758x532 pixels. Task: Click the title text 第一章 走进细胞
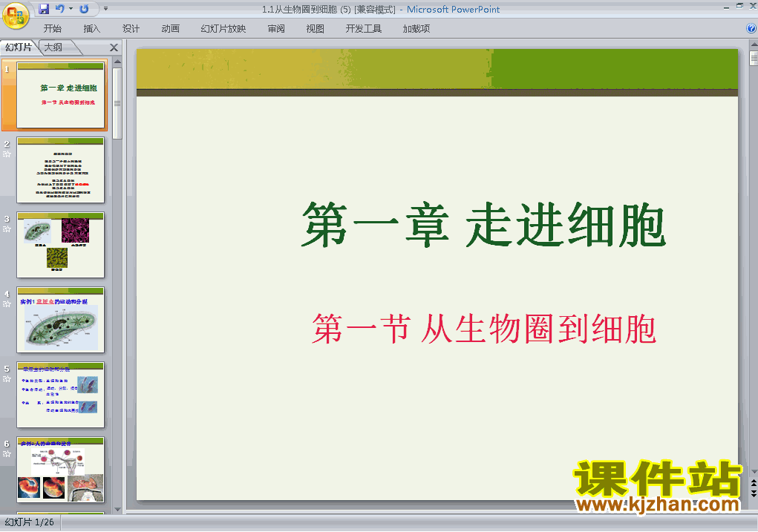pyautogui.click(x=483, y=225)
